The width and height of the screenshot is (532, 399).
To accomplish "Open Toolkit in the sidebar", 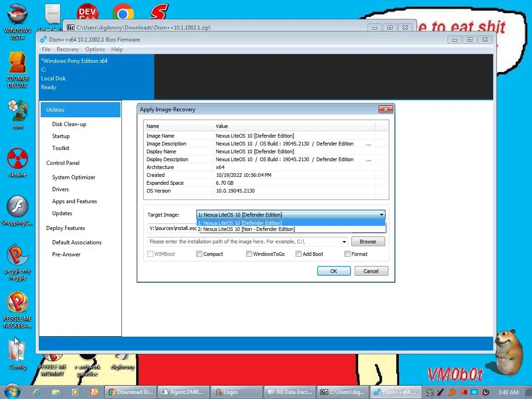I will point(61,148).
